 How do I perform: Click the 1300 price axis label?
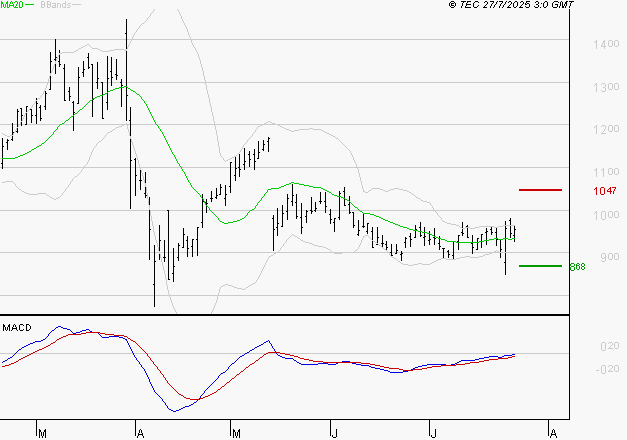coord(606,87)
